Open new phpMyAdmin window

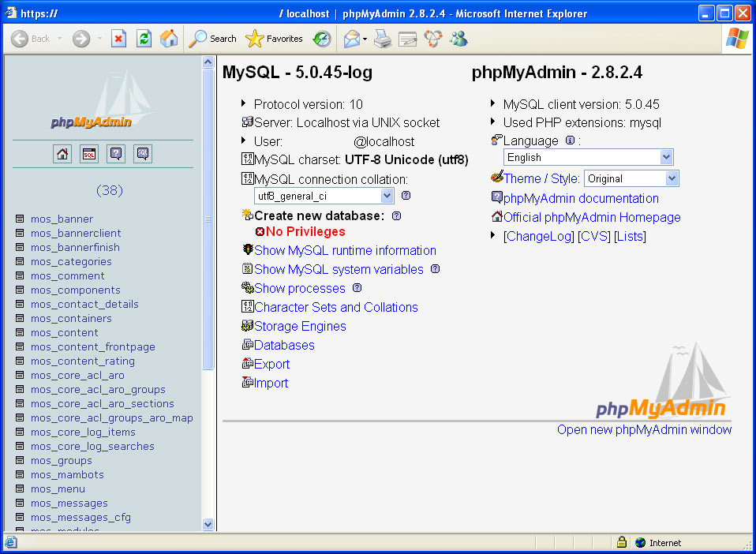click(644, 429)
